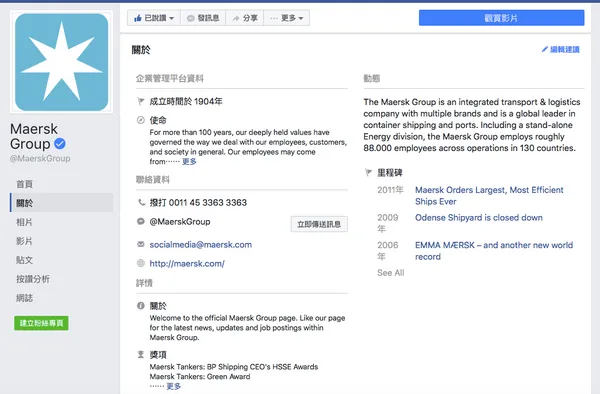Open the 相片 photos tab in sidebar

click(x=24, y=222)
